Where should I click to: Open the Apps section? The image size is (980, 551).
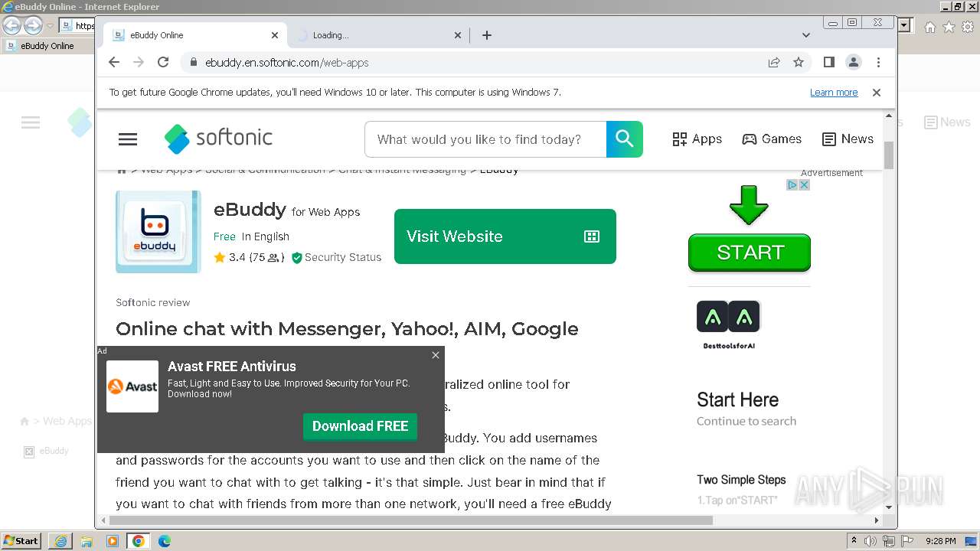click(697, 139)
